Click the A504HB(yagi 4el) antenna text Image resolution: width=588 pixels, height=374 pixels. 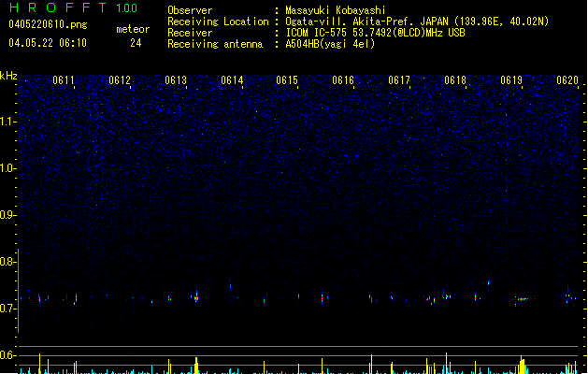pyautogui.click(x=330, y=44)
